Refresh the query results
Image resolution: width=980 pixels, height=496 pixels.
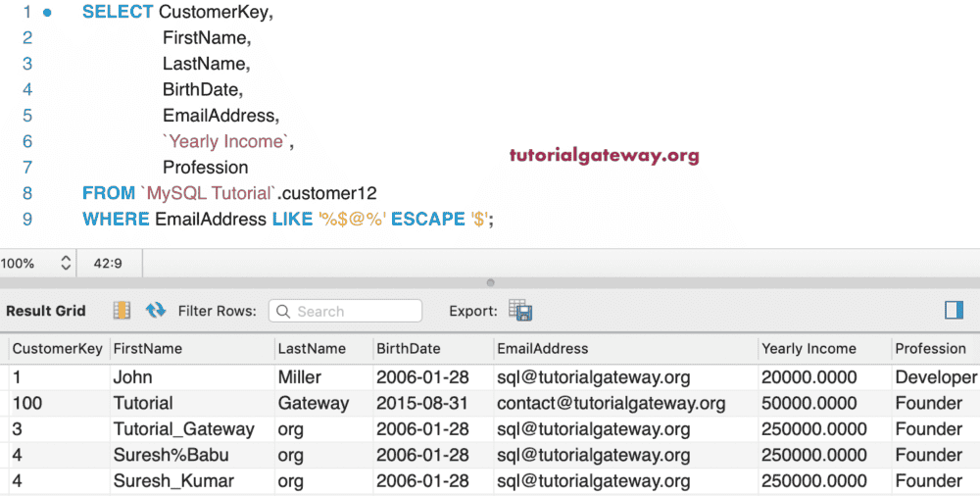156,311
